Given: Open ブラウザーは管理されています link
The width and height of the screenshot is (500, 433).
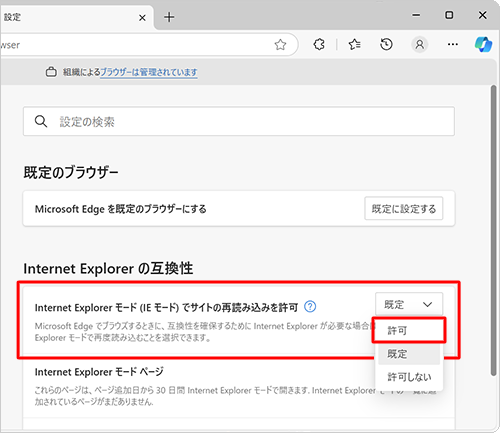Looking at the screenshot, I should point(149,72).
